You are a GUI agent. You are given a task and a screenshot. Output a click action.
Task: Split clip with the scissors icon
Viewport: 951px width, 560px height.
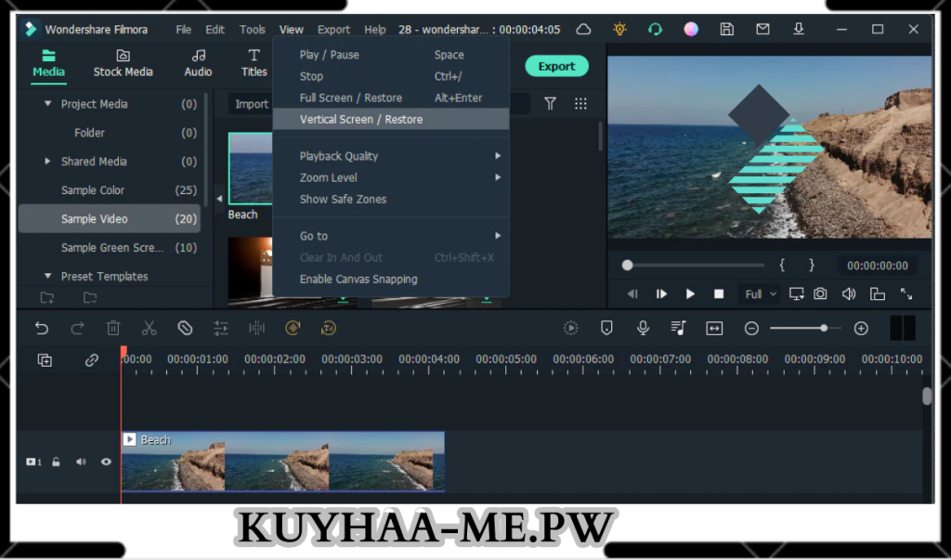pyautogui.click(x=150, y=328)
